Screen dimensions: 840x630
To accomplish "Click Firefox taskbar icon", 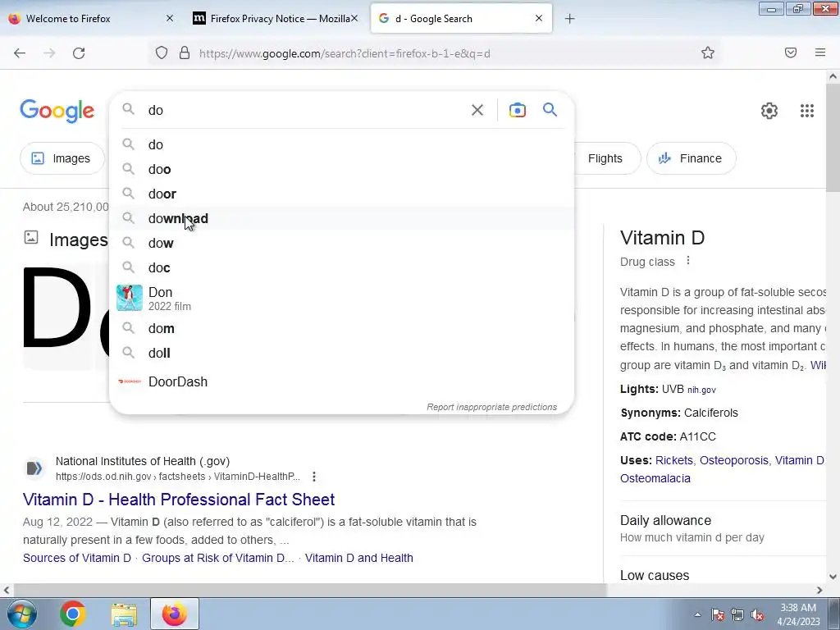I will [x=175, y=614].
